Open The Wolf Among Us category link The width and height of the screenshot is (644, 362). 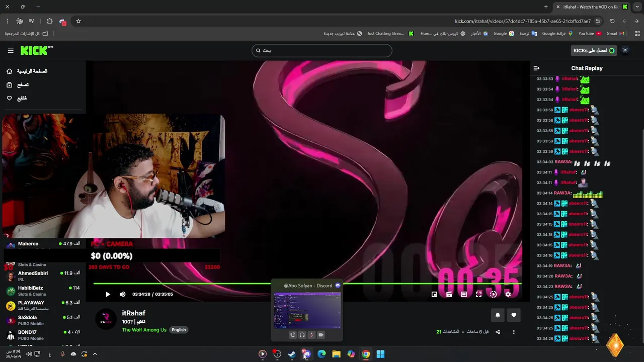point(144,330)
